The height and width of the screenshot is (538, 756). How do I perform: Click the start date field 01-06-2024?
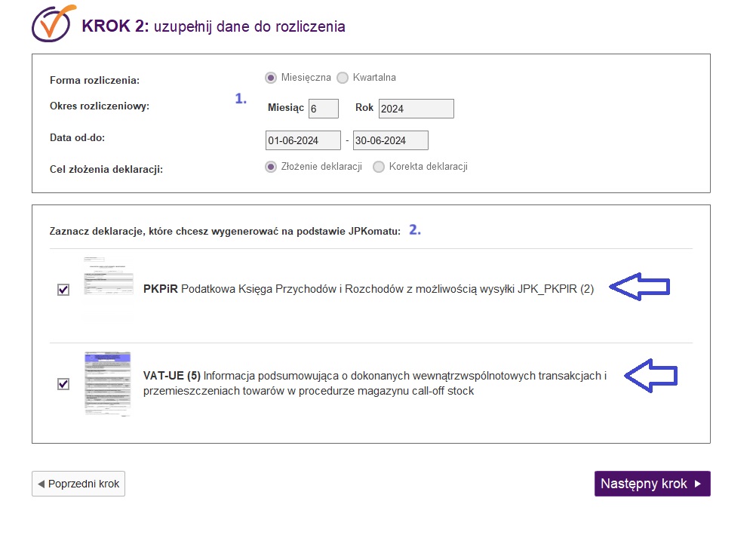pos(303,140)
